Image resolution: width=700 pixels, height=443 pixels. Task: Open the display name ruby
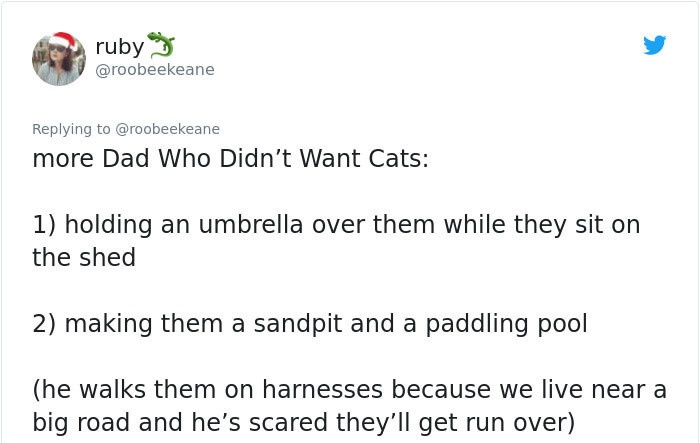120,46
